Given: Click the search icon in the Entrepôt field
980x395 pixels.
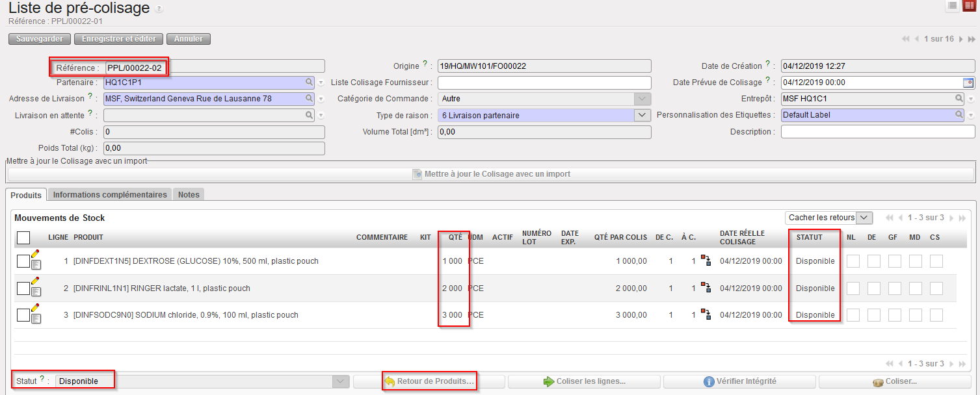Looking at the screenshot, I should tap(959, 99).
